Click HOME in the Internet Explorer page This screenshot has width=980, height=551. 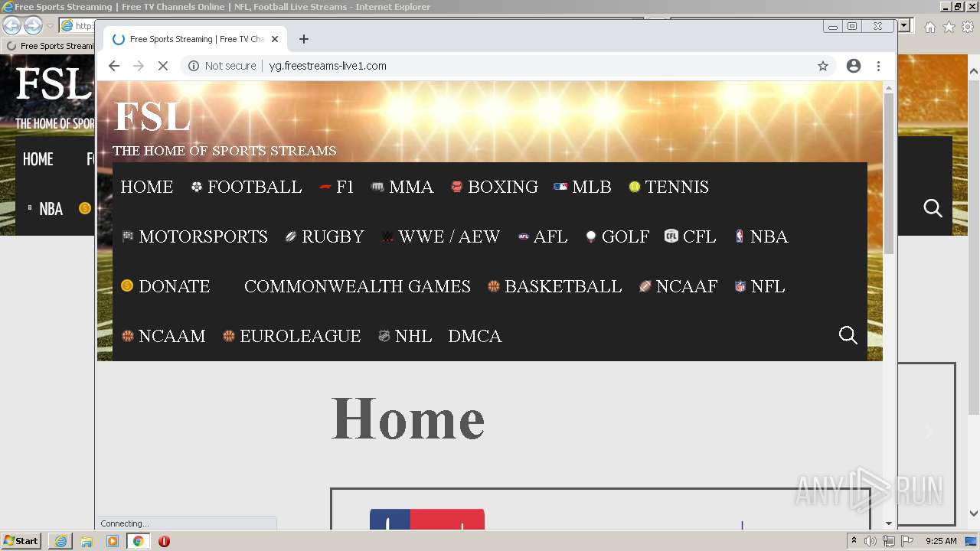(38, 159)
